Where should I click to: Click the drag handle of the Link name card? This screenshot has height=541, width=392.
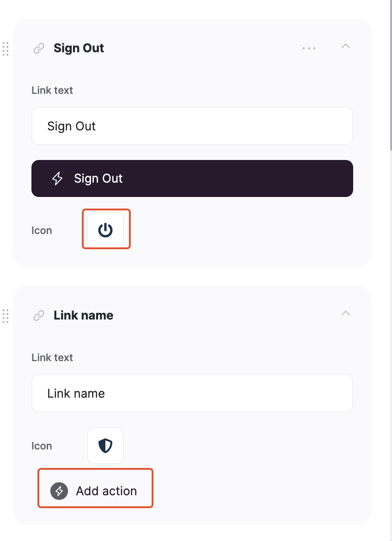(6, 316)
